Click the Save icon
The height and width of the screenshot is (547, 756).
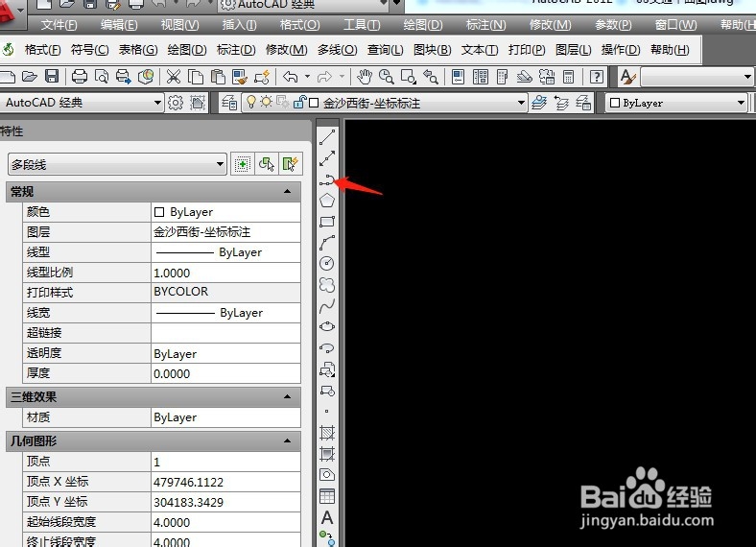(x=52, y=77)
